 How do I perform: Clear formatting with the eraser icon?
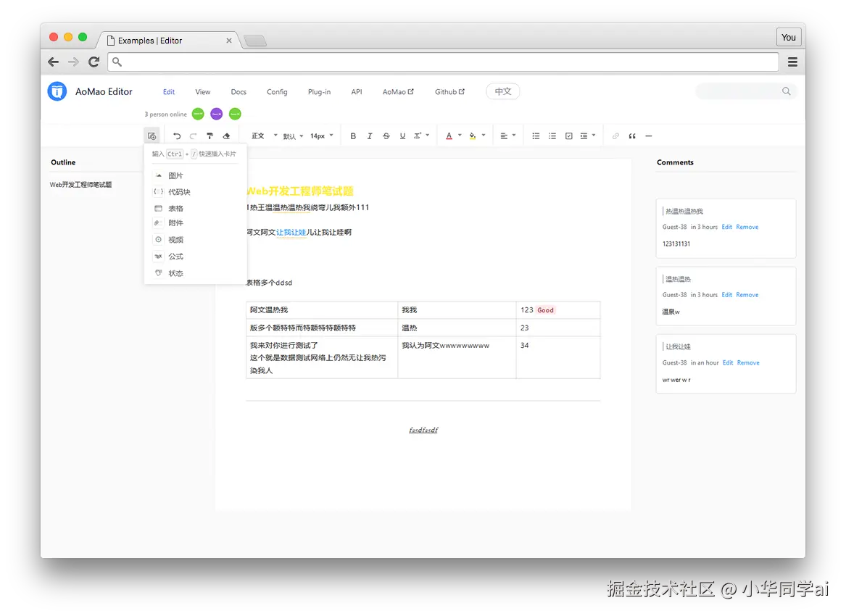[227, 136]
